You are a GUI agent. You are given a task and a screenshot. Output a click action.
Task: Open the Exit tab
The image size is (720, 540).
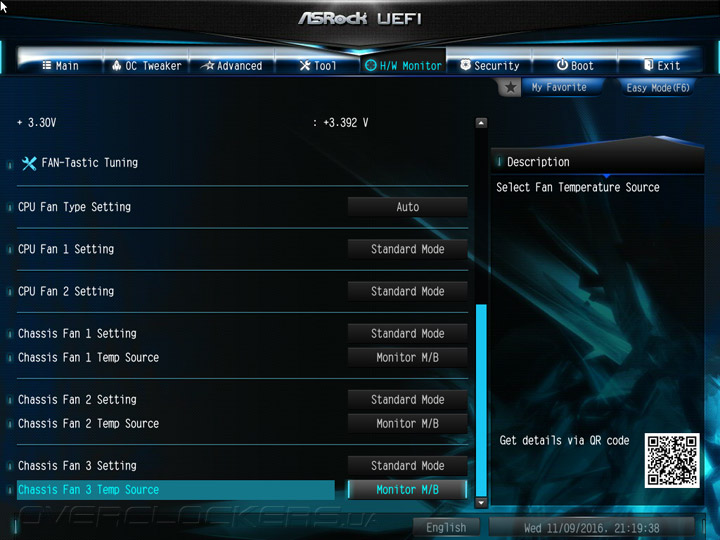pos(661,65)
